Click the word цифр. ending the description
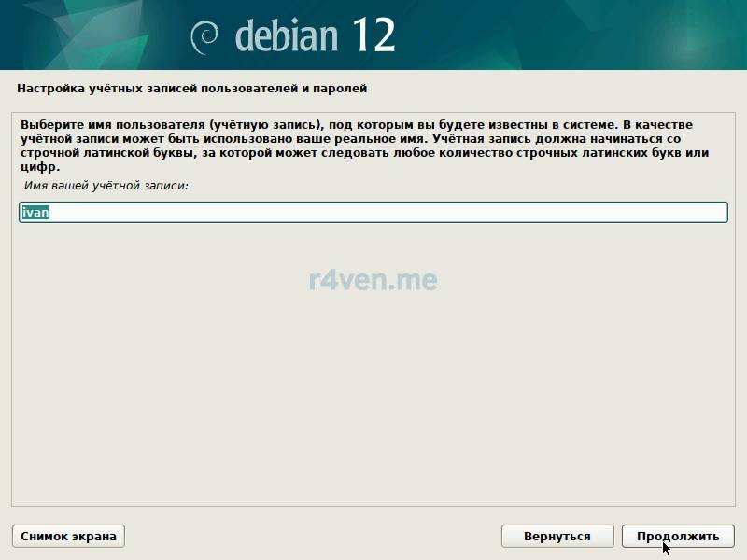Screen dimensions: 747x560 coord(39,167)
